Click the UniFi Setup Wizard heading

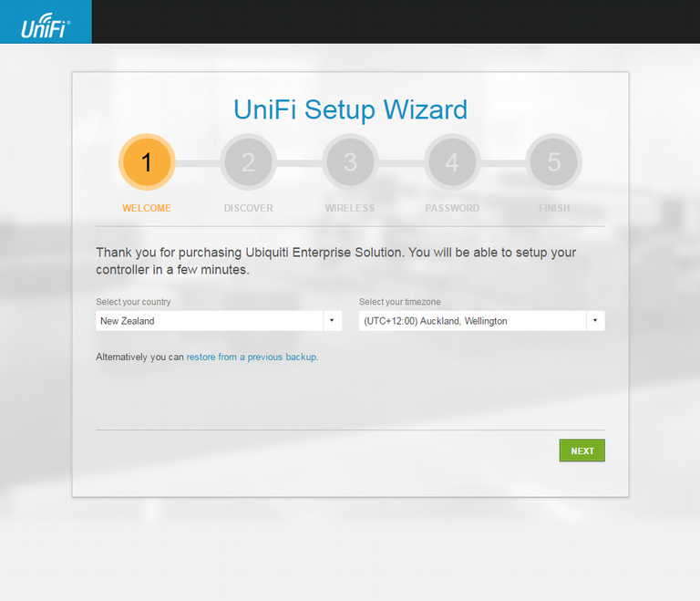350,109
